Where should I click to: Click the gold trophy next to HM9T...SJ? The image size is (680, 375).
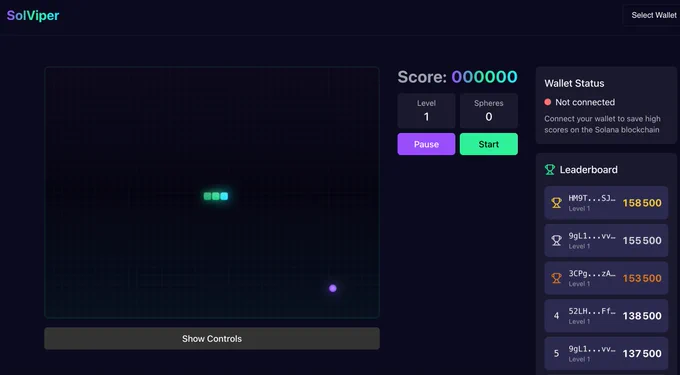coord(556,202)
